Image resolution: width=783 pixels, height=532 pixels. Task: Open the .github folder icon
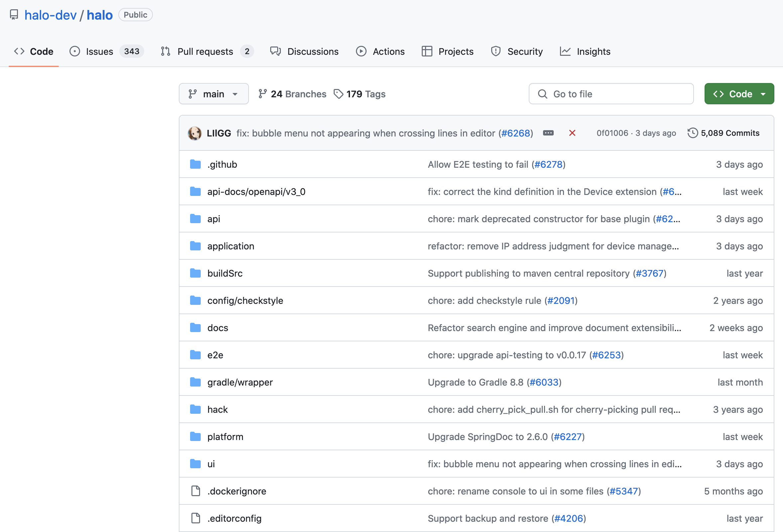click(195, 164)
